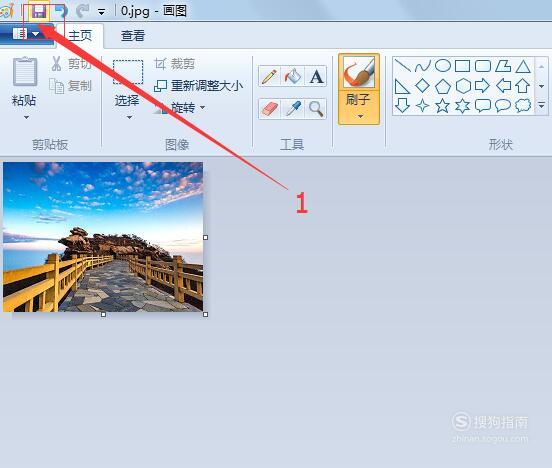Select the Magnifier tool
Screen dimensions: 552x468
click(x=316, y=109)
